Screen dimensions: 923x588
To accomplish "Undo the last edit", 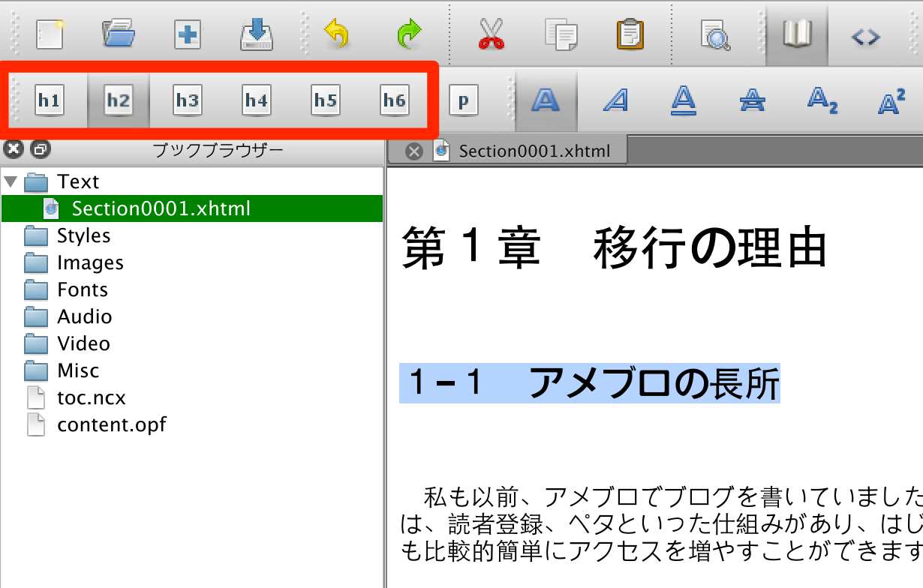I will click(x=337, y=34).
